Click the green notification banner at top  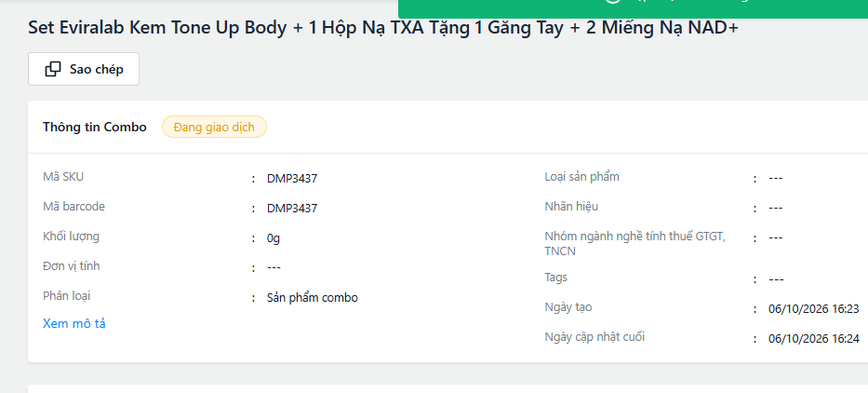633,9
